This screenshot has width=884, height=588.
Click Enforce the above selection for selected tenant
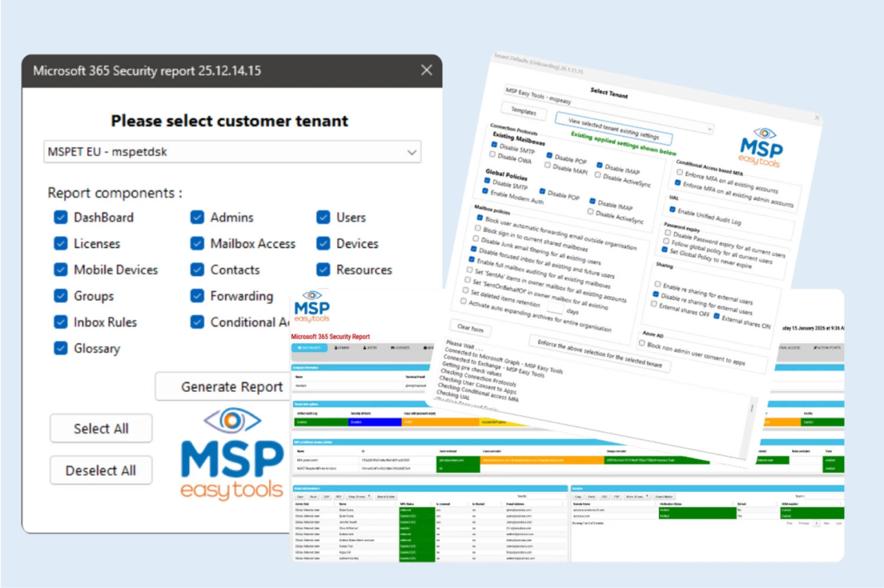[599, 353]
